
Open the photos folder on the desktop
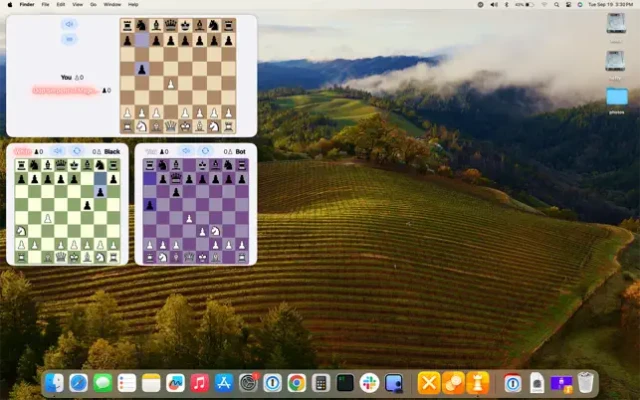point(617,98)
